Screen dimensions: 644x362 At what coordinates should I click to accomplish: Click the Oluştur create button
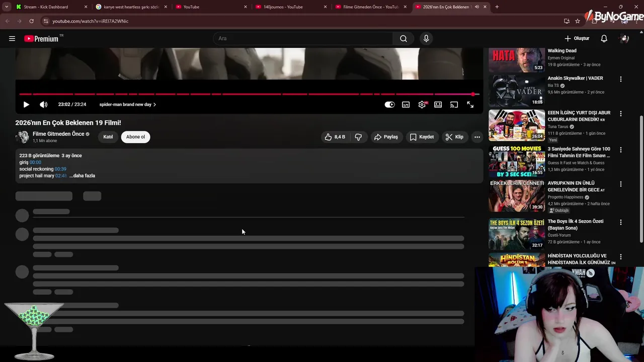pyautogui.click(x=577, y=38)
